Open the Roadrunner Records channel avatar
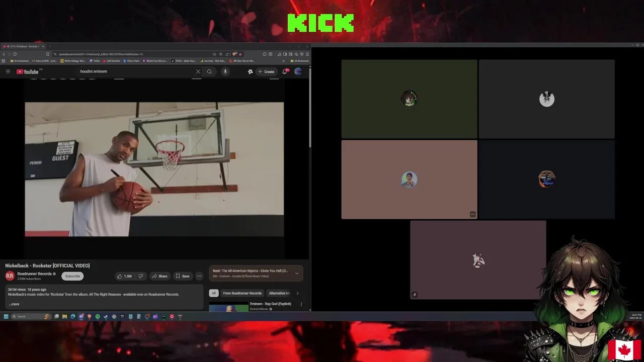The width and height of the screenshot is (644, 362). 10,276
